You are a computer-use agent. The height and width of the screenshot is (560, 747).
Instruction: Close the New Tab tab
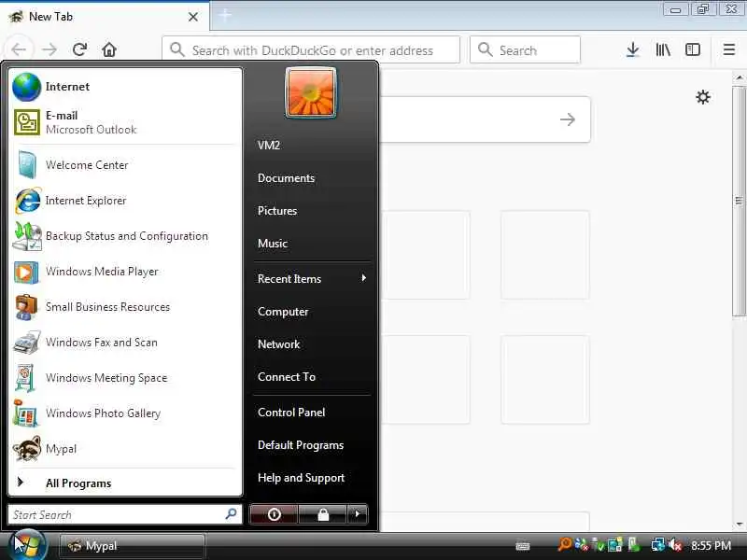pyautogui.click(x=193, y=17)
